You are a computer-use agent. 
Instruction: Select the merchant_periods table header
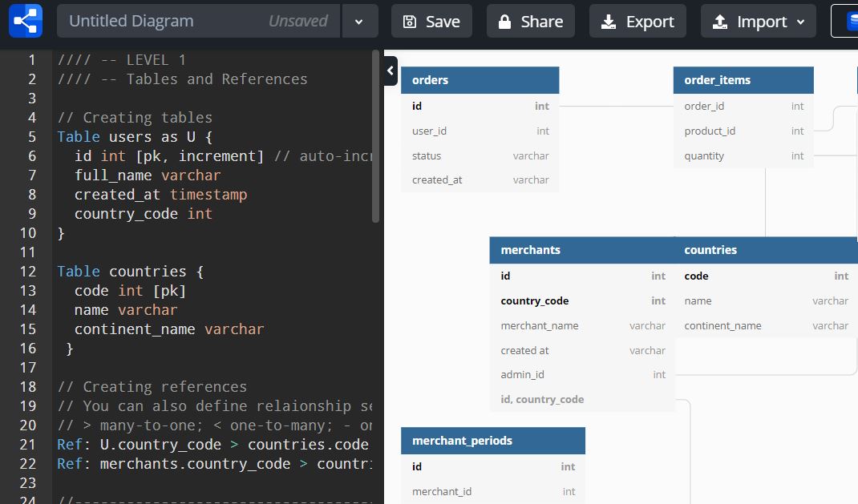[x=492, y=441]
